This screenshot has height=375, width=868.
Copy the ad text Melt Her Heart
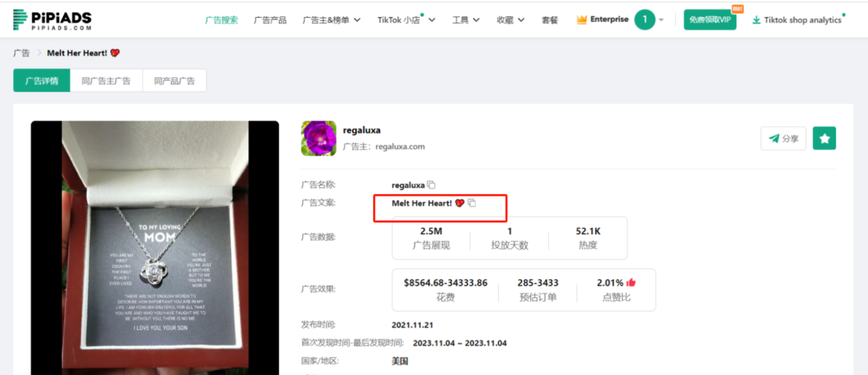[x=472, y=204]
